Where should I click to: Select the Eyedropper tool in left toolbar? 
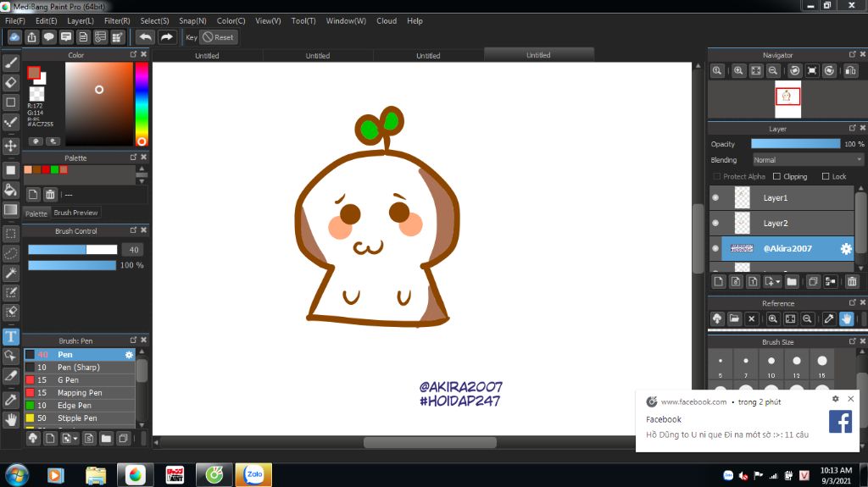[10, 400]
